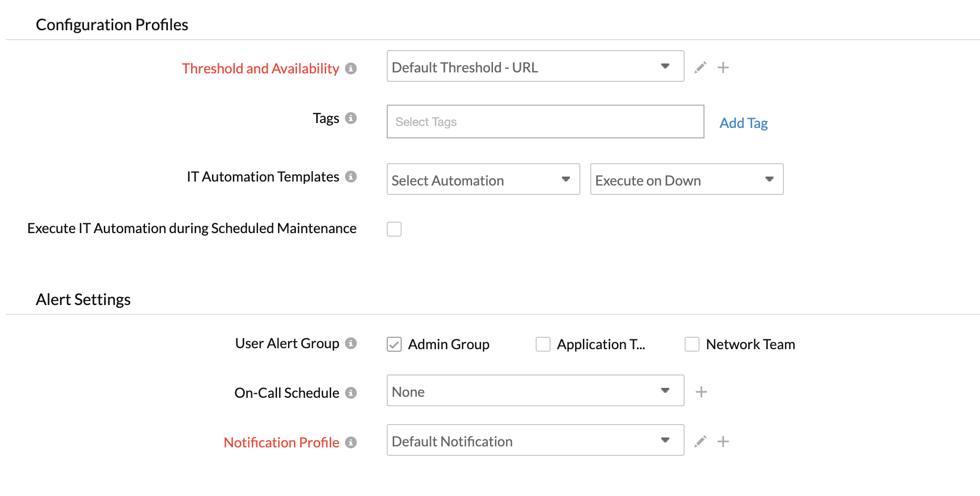Click inside the Select Tags input field
The height and width of the screenshot is (496, 980).
click(545, 122)
